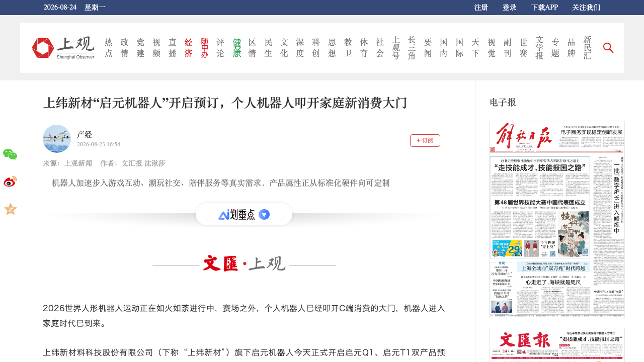Image resolution: width=644 pixels, height=362 pixels.
Task: Open the search magnifier icon
Action: click(x=608, y=48)
